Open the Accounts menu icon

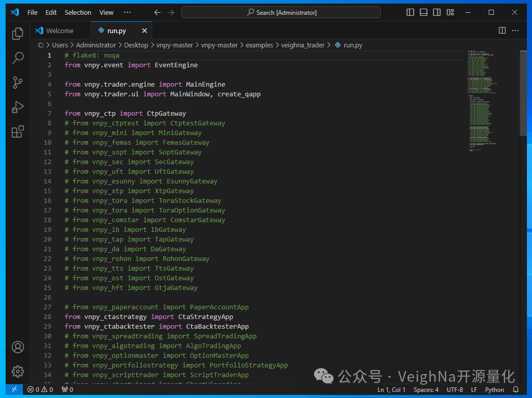coord(18,347)
